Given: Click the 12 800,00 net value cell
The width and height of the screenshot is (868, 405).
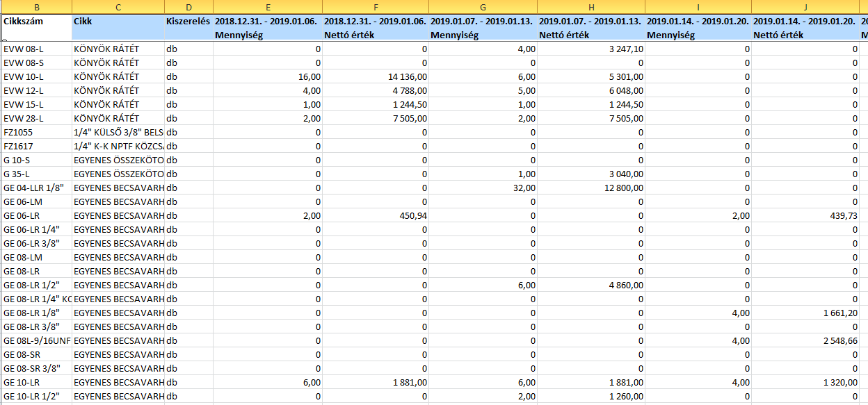Looking at the screenshot, I should click(591, 188).
